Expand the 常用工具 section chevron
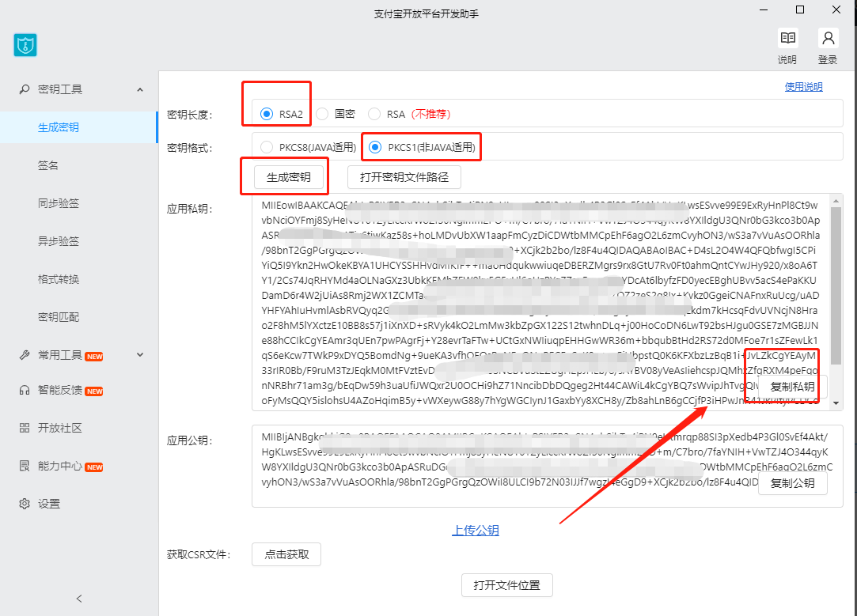Image resolution: width=857 pixels, height=616 pixels. point(140,355)
